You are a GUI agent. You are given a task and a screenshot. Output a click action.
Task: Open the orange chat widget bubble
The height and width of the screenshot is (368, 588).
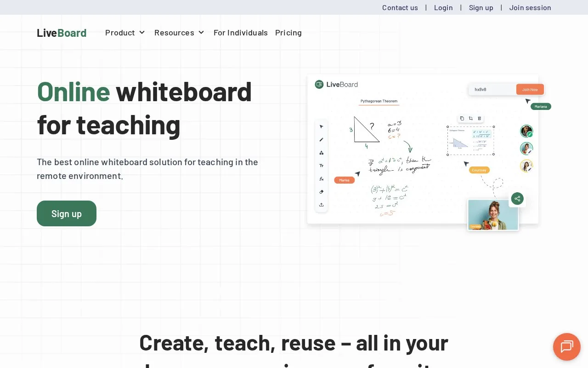[x=567, y=347]
